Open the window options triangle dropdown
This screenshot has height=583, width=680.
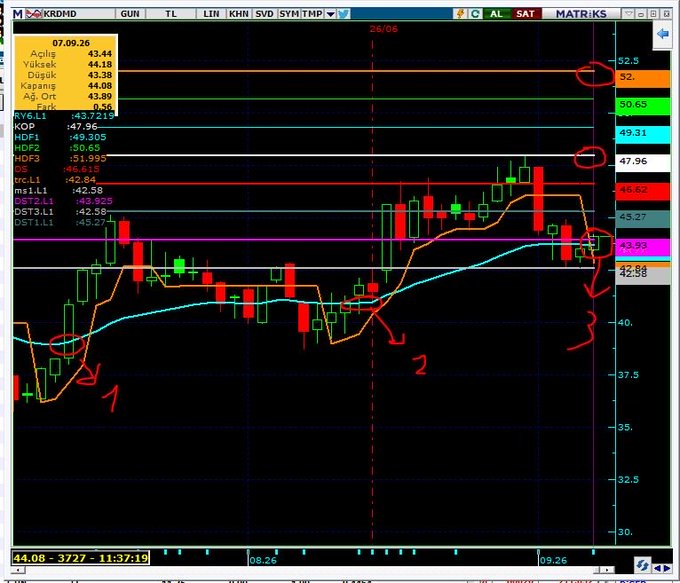coord(628,14)
